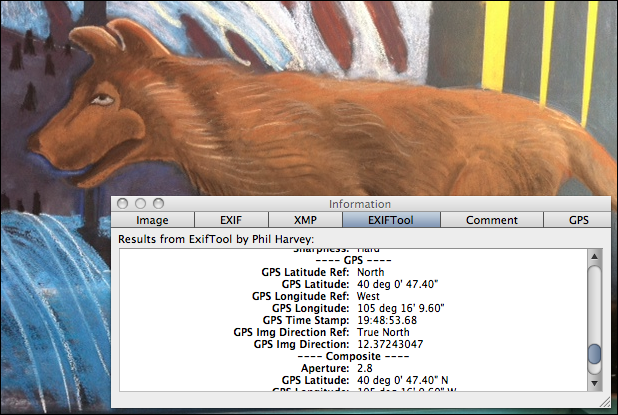The height and width of the screenshot is (415, 618).
Task: Click the Aperture value 2.8
Action: [x=365, y=368]
